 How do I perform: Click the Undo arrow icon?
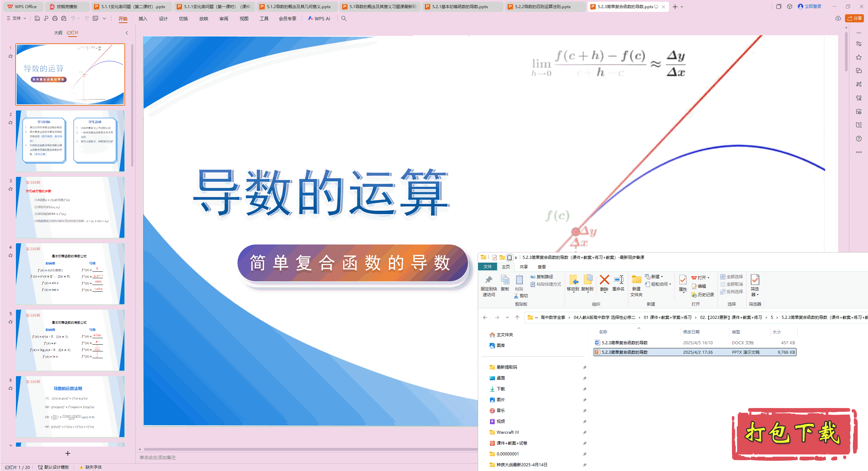pyautogui.click(x=73, y=18)
